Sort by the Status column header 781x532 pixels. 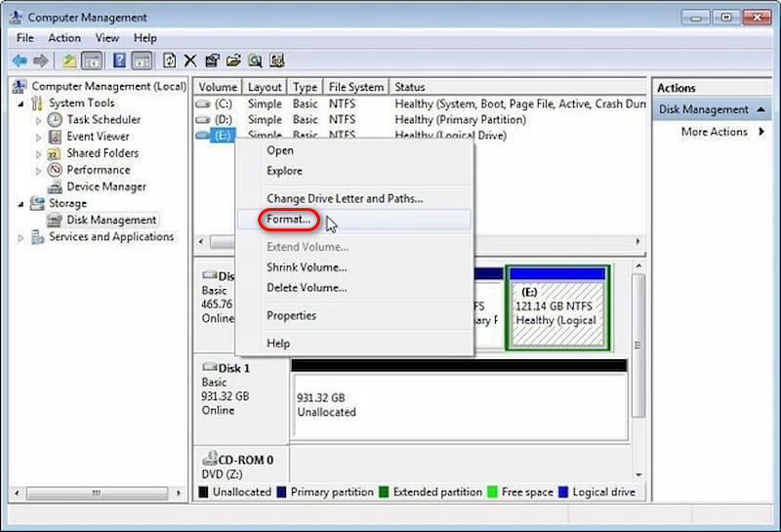(x=518, y=87)
